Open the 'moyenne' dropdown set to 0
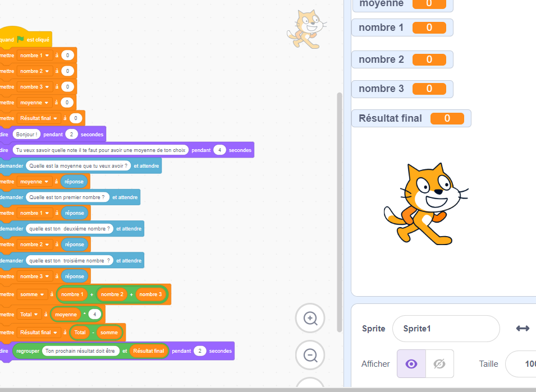The height and width of the screenshot is (392, 536). pos(35,103)
